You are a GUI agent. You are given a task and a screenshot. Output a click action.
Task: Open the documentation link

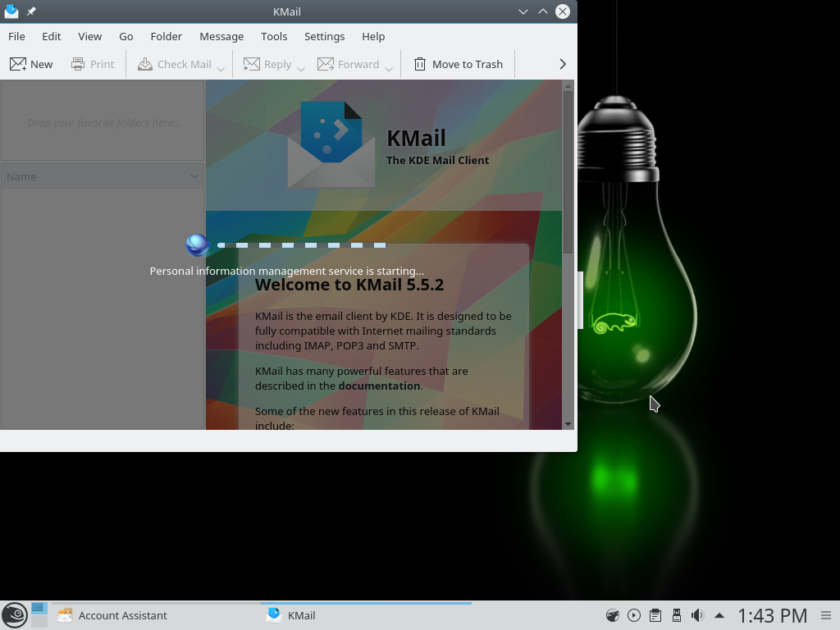click(x=379, y=386)
